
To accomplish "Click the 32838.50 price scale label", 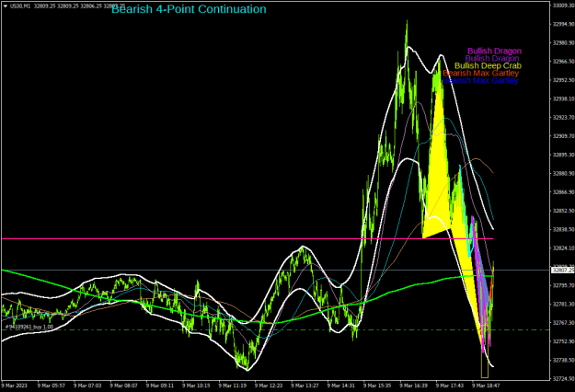I will (x=563, y=229).
